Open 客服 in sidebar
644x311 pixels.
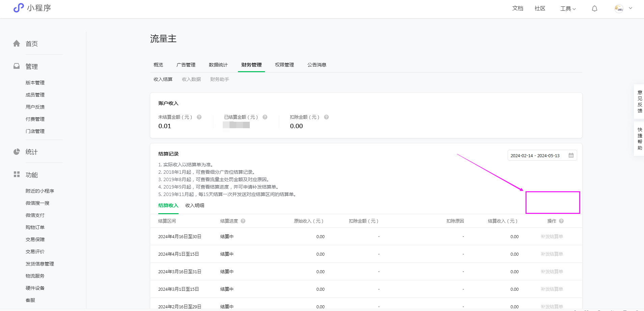point(30,300)
